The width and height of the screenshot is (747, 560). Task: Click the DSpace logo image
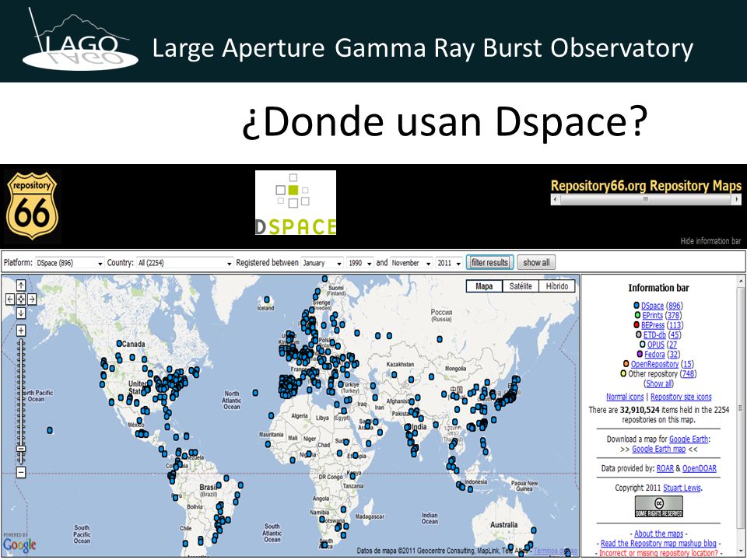point(296,202)
